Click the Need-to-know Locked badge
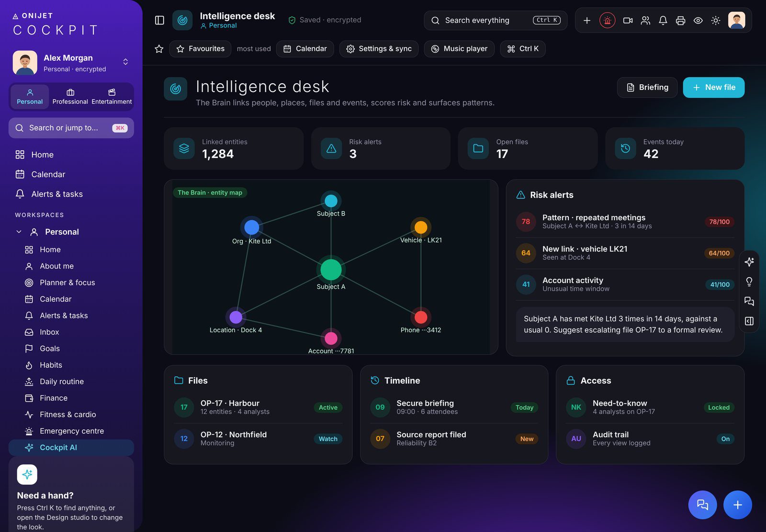The width and height of the screenshot is (766, 532). click(719, 407)
